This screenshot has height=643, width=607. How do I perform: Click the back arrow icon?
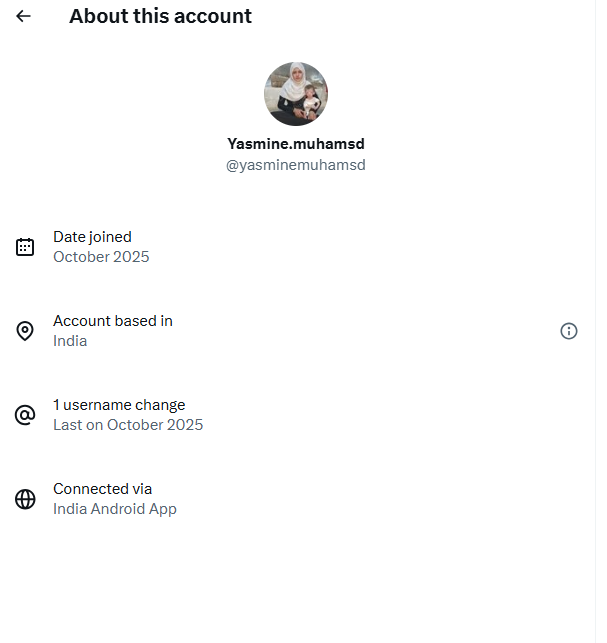24,16
